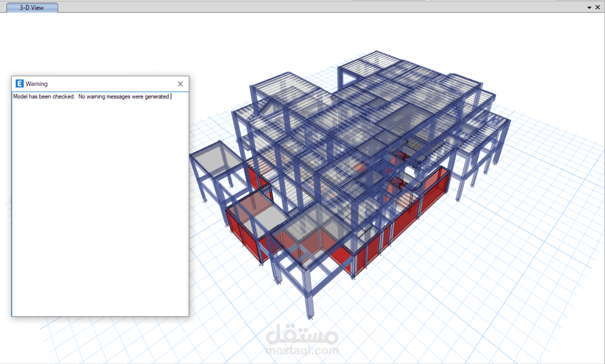The height and width of the screenshot is (364, 605).
Task: Close the 3-D View window
Action: pyautogui.click(x=598, y=7)
